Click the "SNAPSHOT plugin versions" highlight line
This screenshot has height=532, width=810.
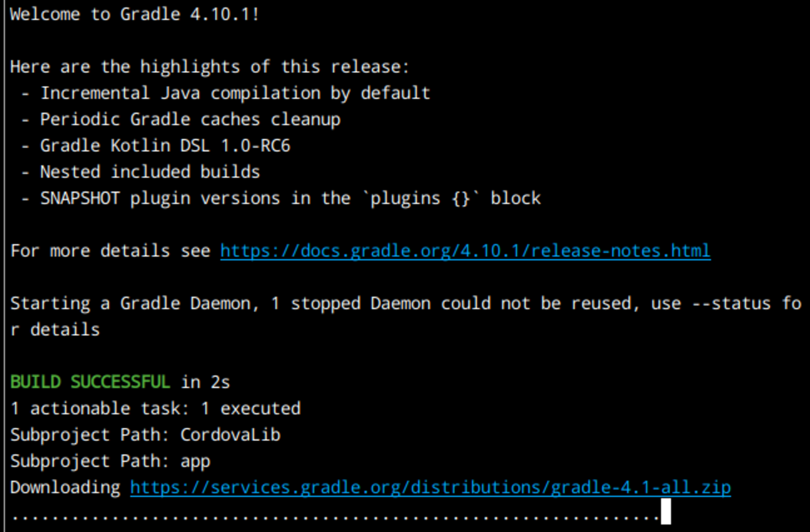tap(290, 199)
